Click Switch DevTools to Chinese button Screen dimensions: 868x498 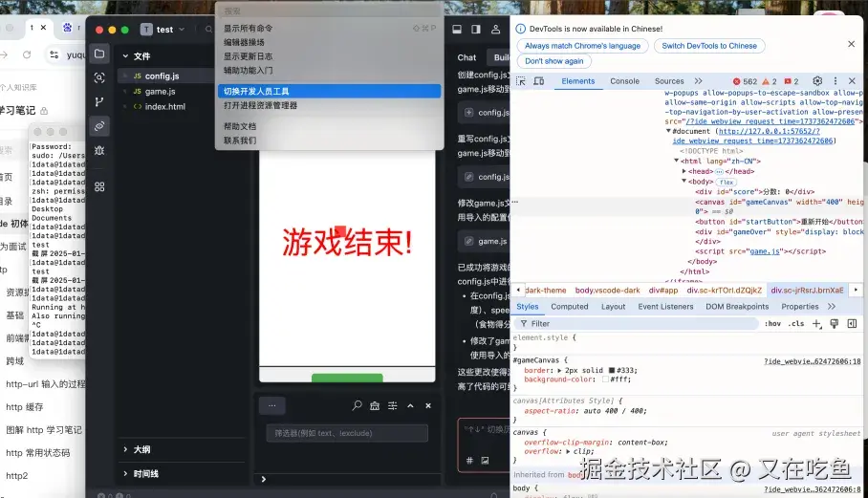pyautogui.click(x=709, y=46)
